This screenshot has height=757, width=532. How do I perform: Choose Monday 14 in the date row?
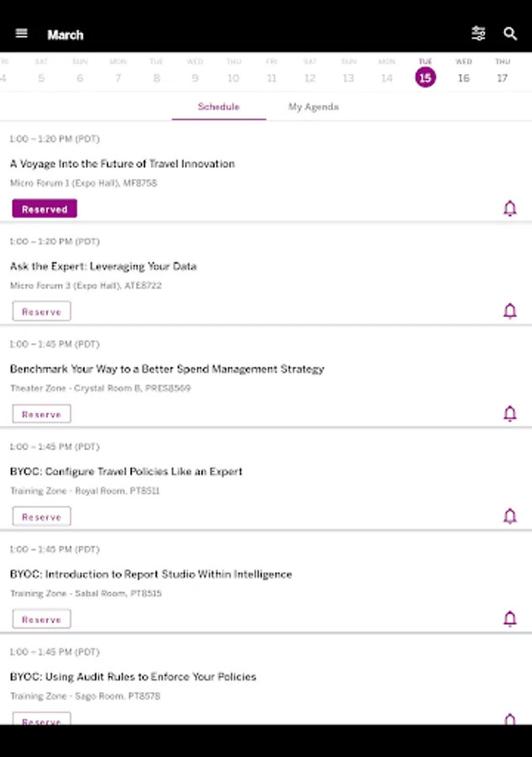387,72
